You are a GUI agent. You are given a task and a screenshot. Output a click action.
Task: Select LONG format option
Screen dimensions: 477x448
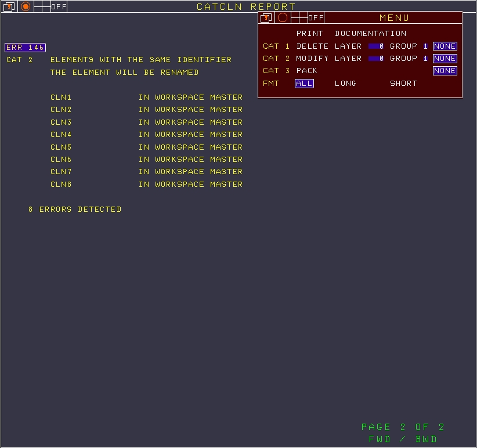coord(345,84)
